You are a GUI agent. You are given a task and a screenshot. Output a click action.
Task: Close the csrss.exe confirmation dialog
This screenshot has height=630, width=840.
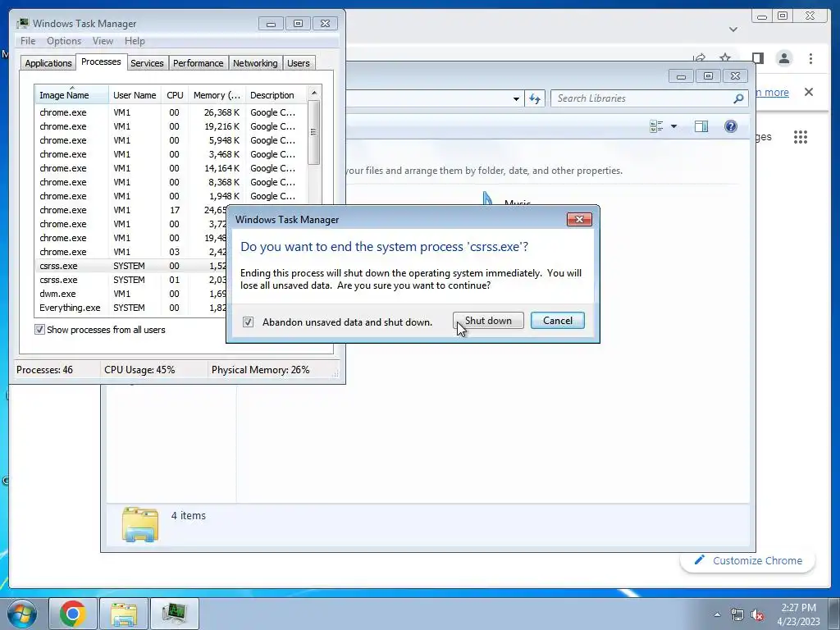click(579, 220)
